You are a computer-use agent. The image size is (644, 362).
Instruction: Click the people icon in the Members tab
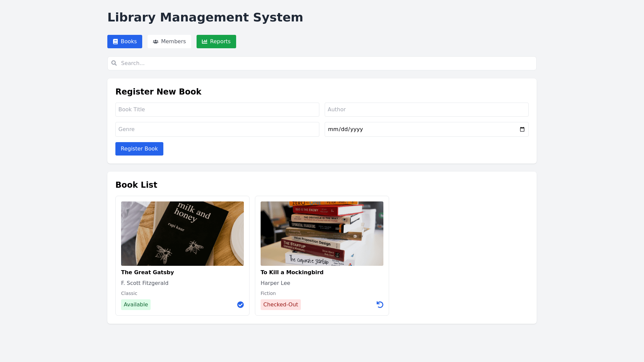click(x=156, y=42)
